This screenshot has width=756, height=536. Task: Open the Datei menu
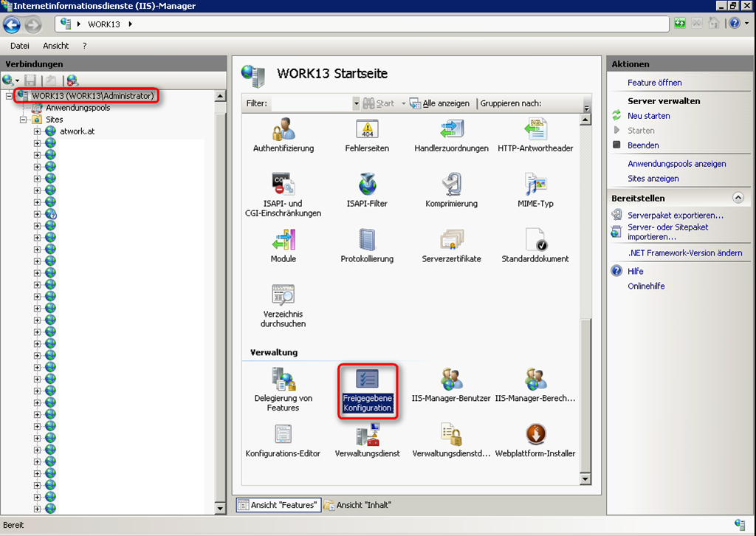(x=20, y=46)
